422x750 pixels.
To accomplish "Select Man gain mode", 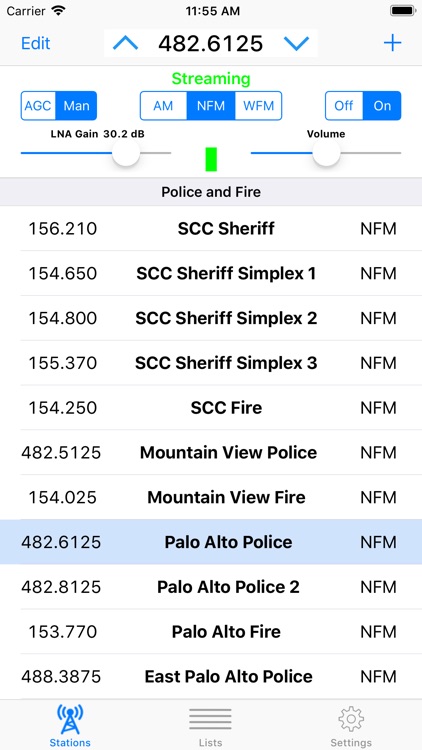I will [x=77, y=106].
